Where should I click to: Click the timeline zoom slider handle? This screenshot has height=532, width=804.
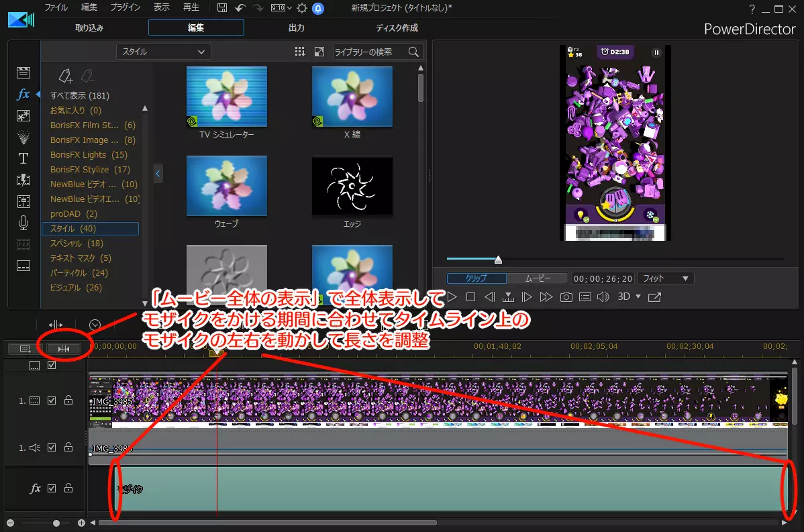click(x=56, y=523)
